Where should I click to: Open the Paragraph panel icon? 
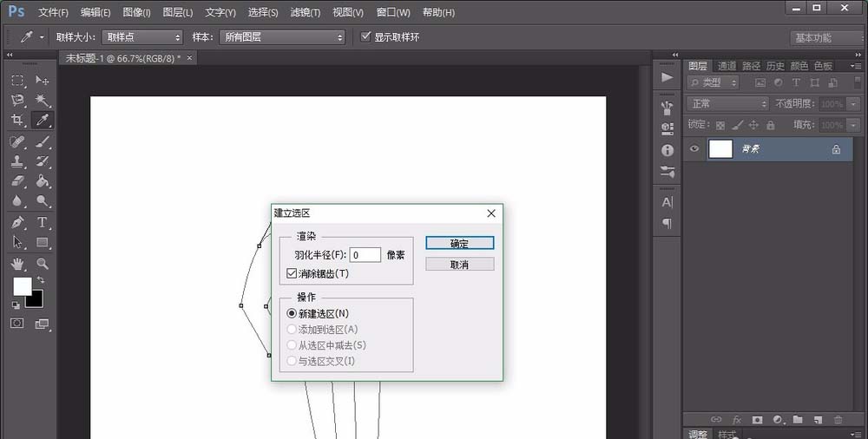coord(667,223)
